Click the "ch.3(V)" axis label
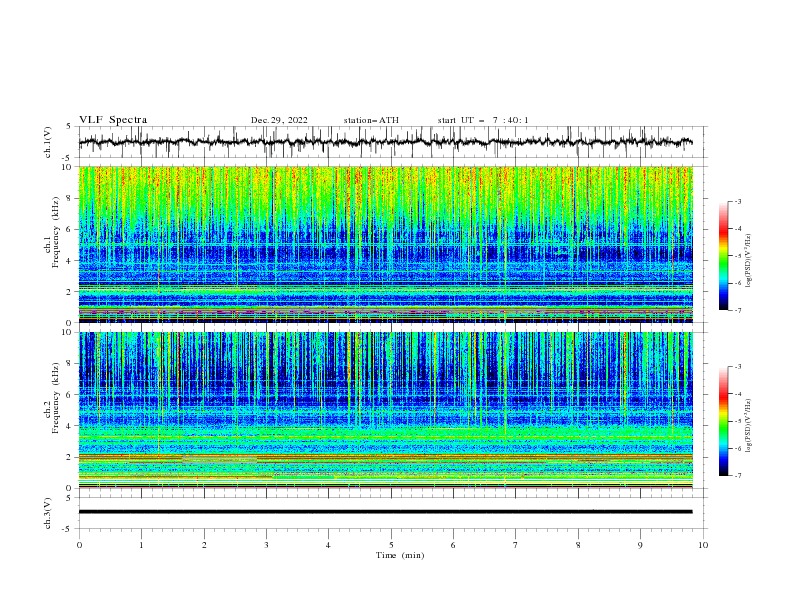Image resolution: width=792 pixels, height=612 pixels. 48,513
